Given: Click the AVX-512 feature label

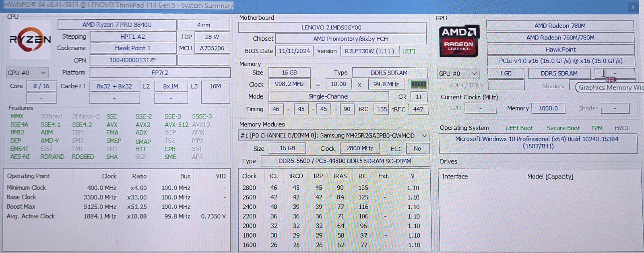Looking at the screenshot, I should click(x=176, y=124).
